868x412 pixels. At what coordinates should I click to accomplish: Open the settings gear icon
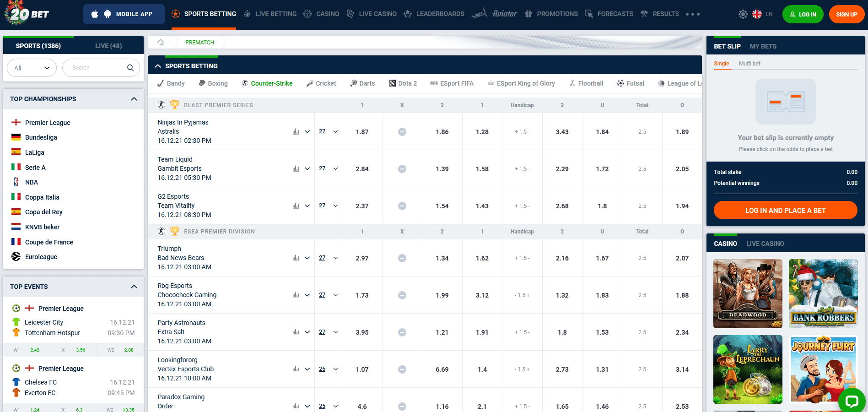(743, 14)
